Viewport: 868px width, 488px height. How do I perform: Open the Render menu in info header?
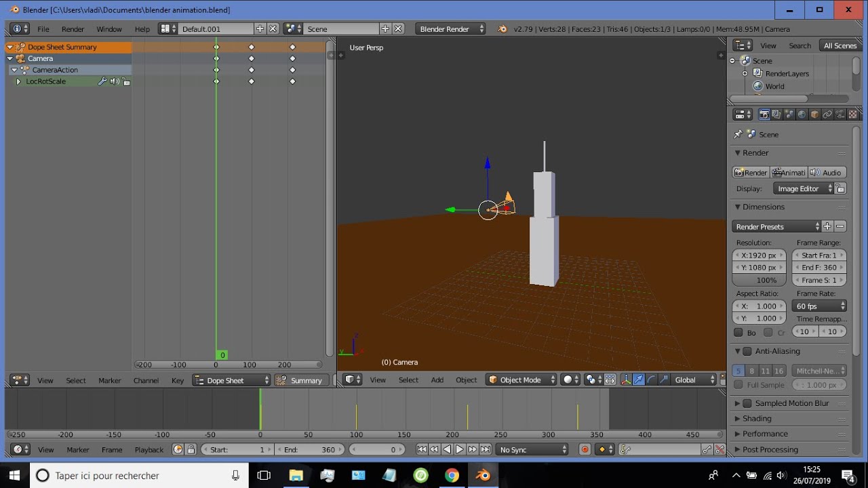click(73, 29)
